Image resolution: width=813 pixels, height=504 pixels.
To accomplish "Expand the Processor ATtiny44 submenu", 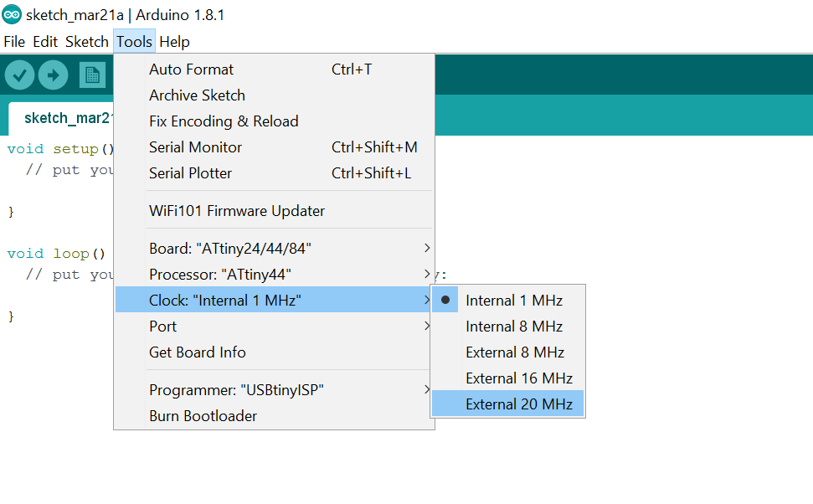I will [x=275, y=275].
